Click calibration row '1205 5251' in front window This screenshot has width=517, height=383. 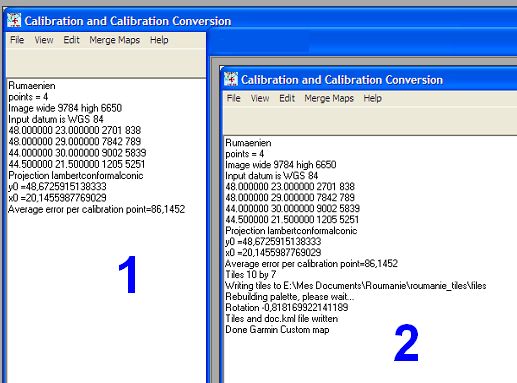[292, 220]
